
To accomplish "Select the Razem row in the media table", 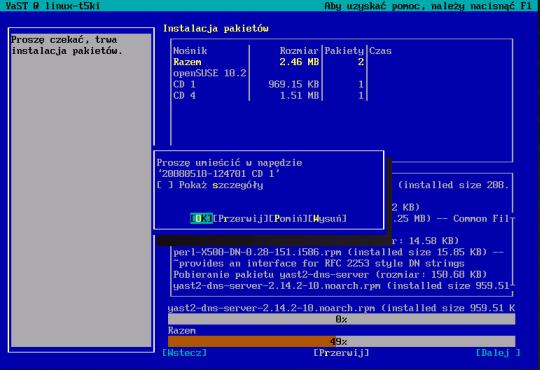I will (x=270, y=62).
